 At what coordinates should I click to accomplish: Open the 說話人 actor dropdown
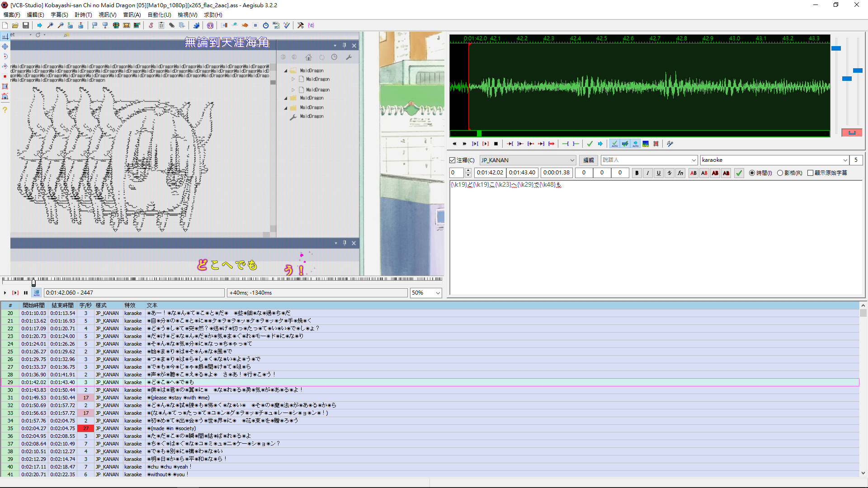[x=694, y=160]
